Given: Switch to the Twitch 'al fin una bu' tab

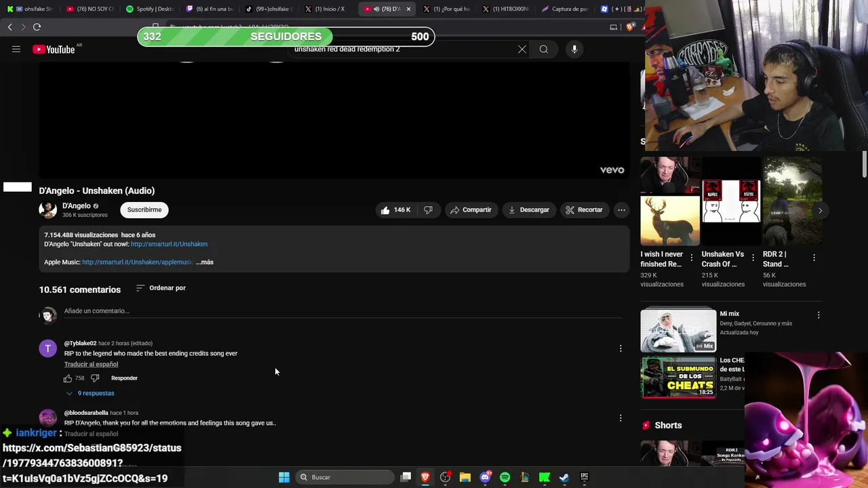Looking at the screenshot, I should [x=210, y=9].
